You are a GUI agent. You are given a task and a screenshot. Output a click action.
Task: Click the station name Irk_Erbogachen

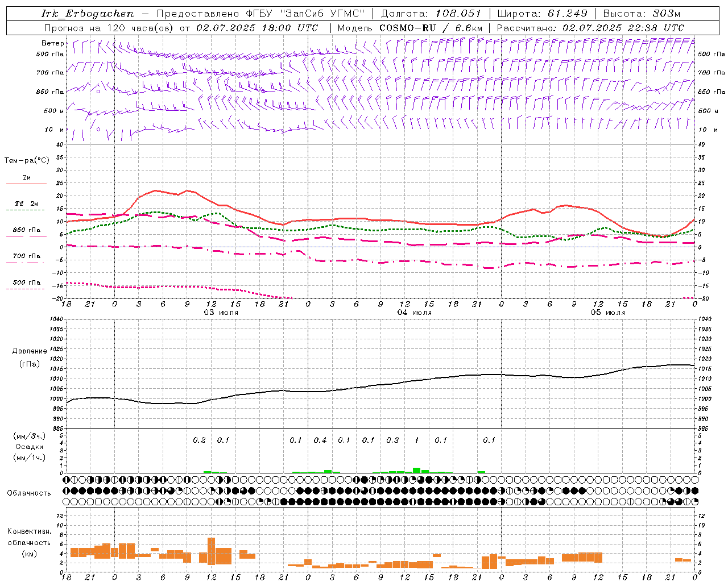pyautogui.click(x=88, y=14)
